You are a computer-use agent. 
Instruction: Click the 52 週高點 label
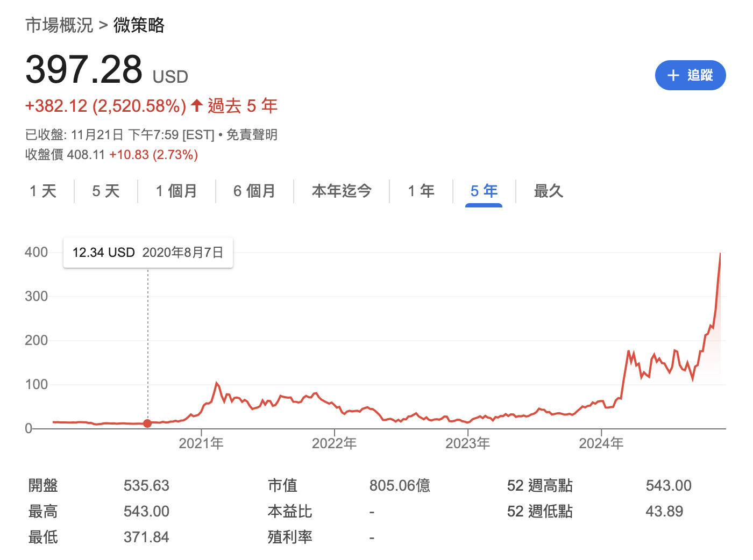point(539,486)
